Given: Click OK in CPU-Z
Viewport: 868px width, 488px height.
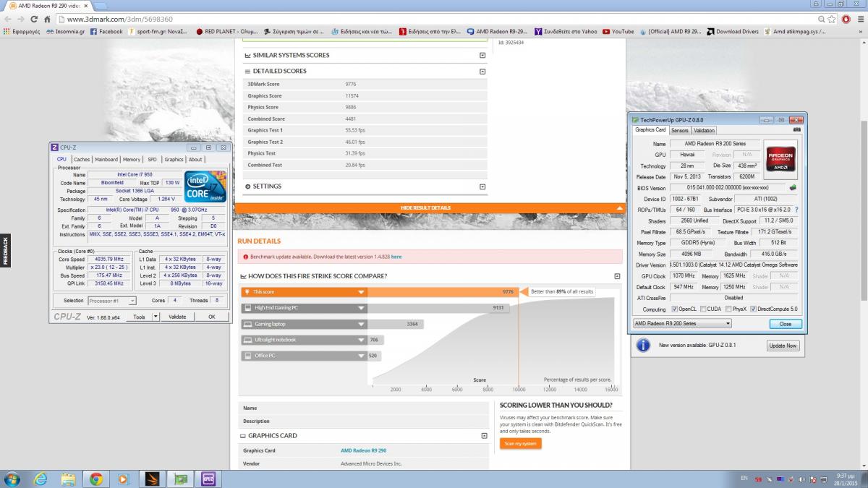Looking at the screenshot, I should pos(212,317).
